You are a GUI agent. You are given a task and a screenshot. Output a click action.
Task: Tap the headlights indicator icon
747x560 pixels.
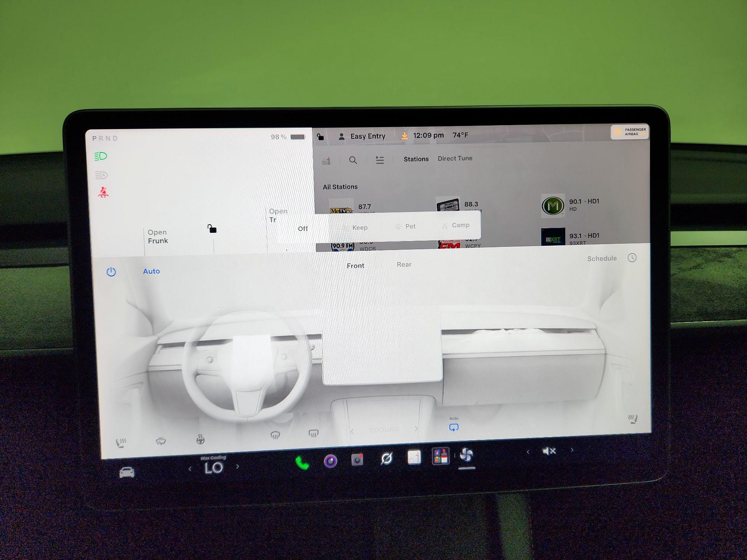coord(101,156)
